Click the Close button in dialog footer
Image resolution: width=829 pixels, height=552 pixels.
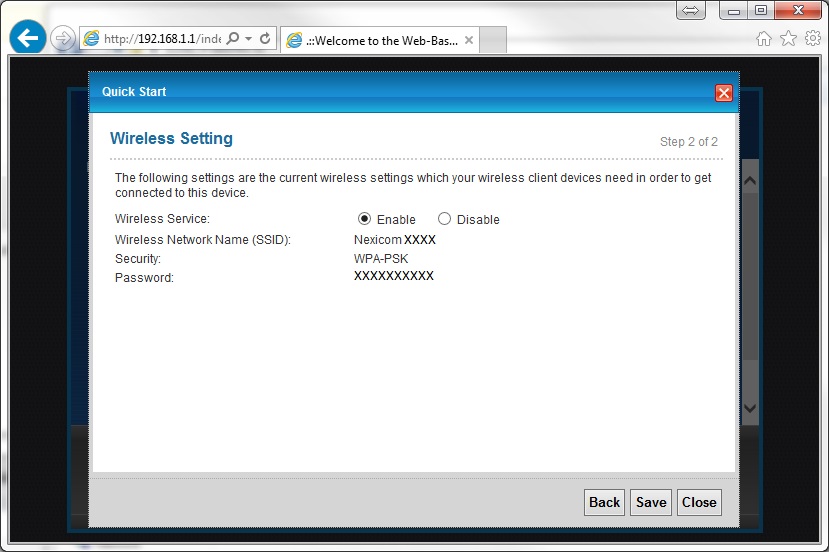point(699,502)
